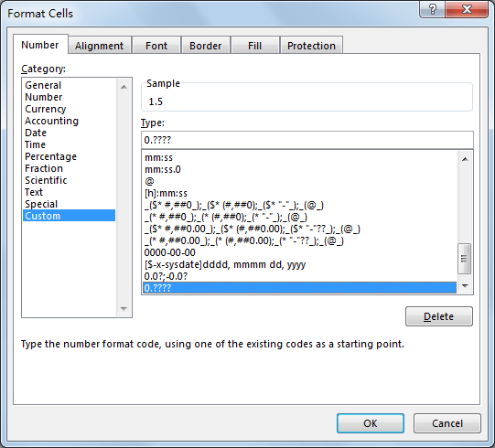Open the Font tab
This screenshot has width=495, height=448.
156,46
